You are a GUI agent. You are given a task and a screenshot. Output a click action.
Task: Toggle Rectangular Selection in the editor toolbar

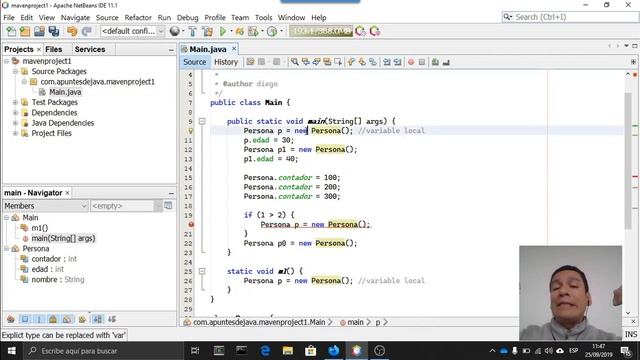tap(338, 62)
